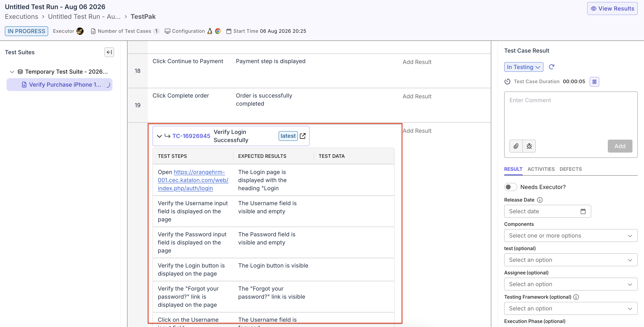644x327 pixels.
Task: Click the Configuration monitor icon
Action: click(x=167, y=31)
